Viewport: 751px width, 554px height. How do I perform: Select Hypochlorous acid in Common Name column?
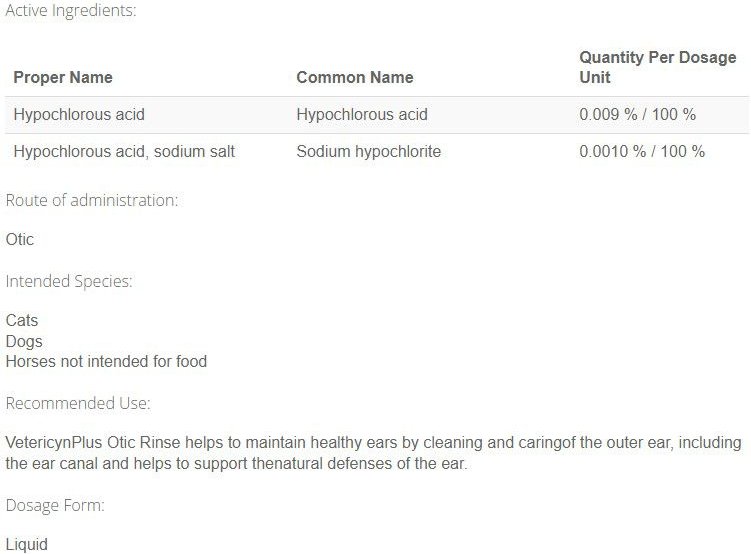tap(362, 115)
